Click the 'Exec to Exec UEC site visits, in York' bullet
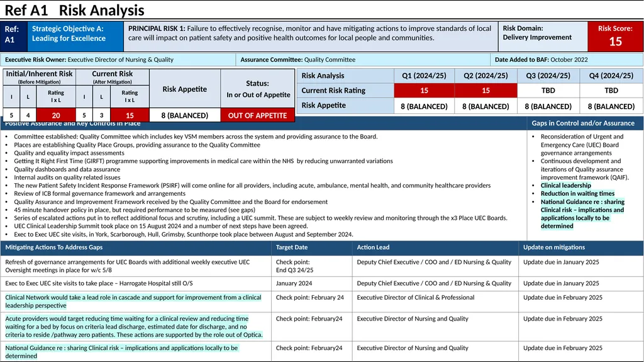This screenshot has width=644, height=362. pyautogui.click(x=183, y=234)
